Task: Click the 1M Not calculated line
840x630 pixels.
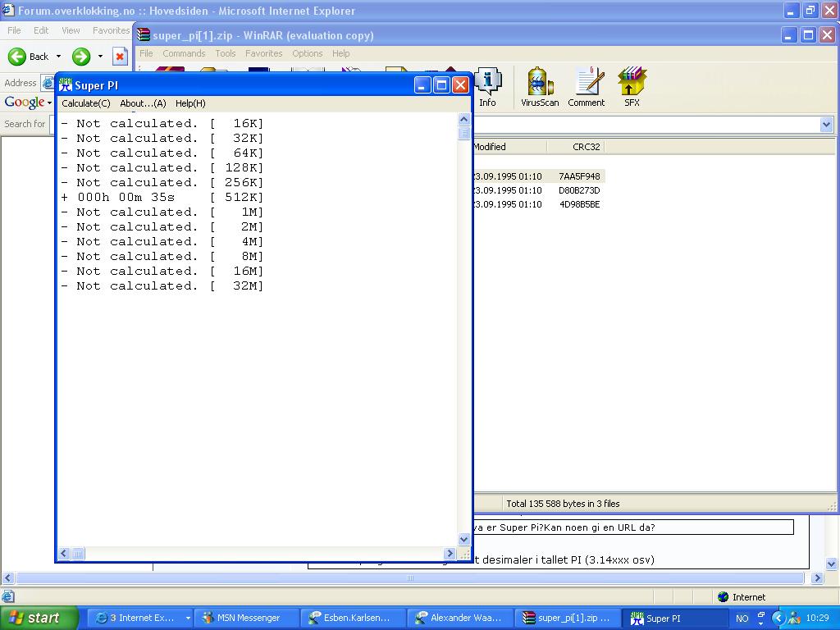Action: tap(162, 212)
